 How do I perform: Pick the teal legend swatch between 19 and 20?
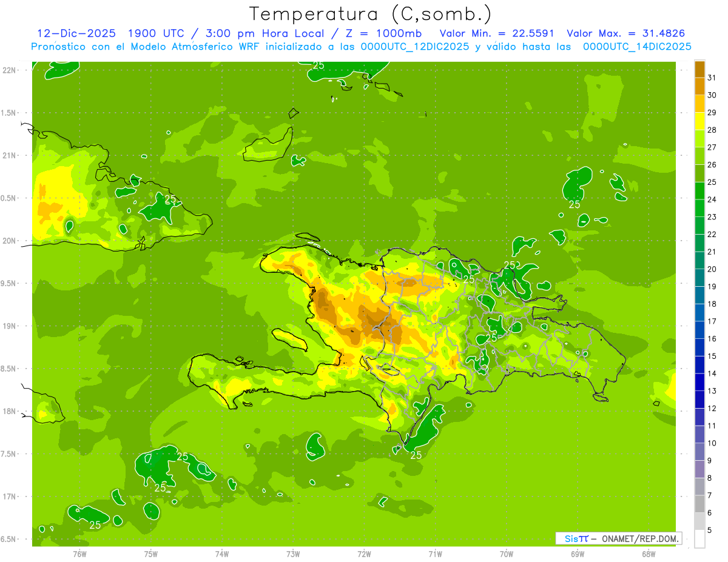pos(699,278)
